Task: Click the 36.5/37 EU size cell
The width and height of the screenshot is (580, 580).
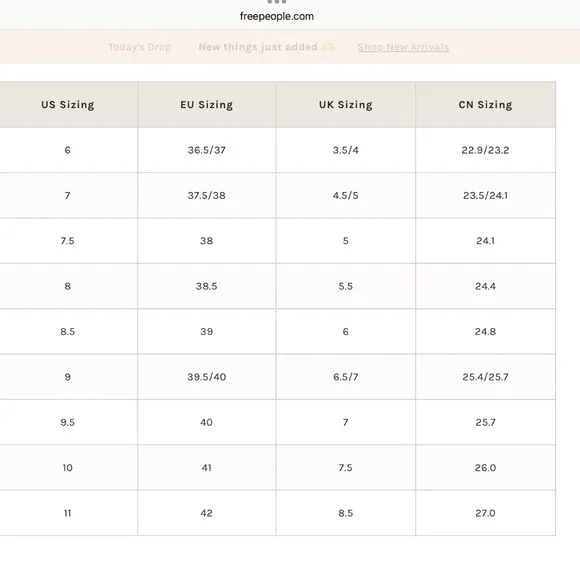Action: click(207, 150)
